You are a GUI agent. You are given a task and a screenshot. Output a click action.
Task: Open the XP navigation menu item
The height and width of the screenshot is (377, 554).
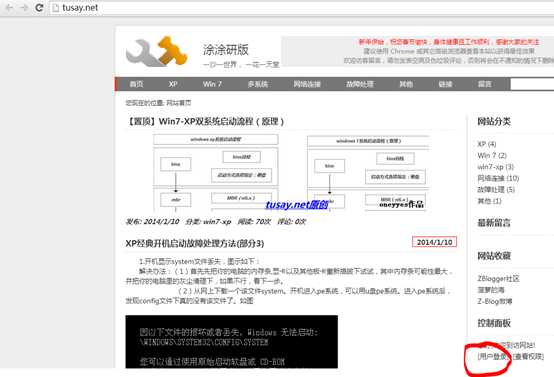tap(173, 84)
